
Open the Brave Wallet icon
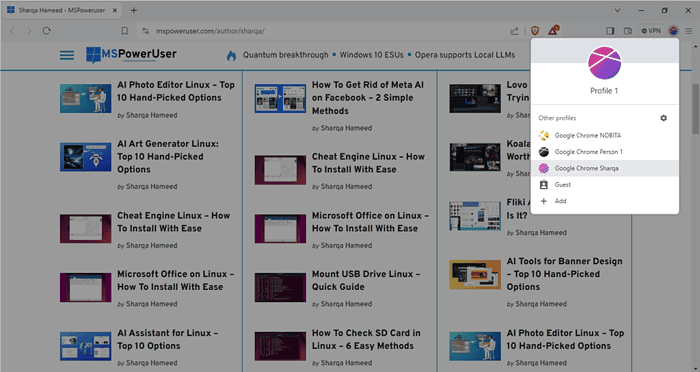[x=628, y=31]
